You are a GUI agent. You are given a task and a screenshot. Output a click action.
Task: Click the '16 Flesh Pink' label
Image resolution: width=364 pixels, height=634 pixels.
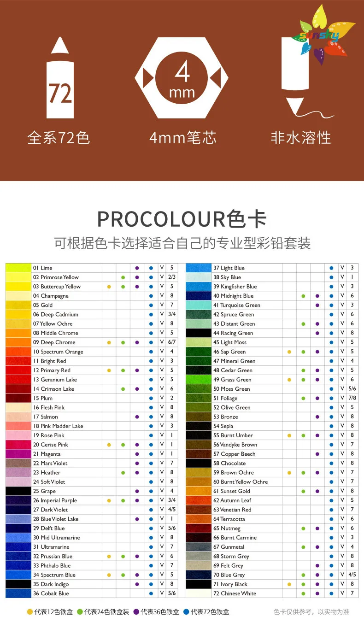pyautogui.click(x=49, y=407)
